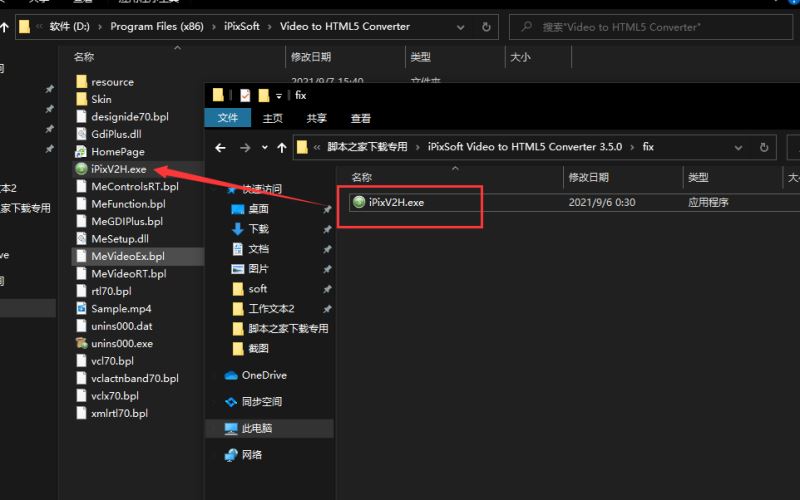Open OneDrive in navigation pane
This screenshot has width=800, height=500.
point(264,375)
